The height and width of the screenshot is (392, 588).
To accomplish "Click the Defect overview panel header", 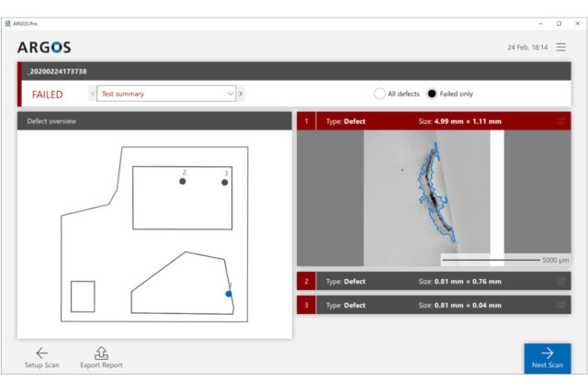I will click(154, 121).
